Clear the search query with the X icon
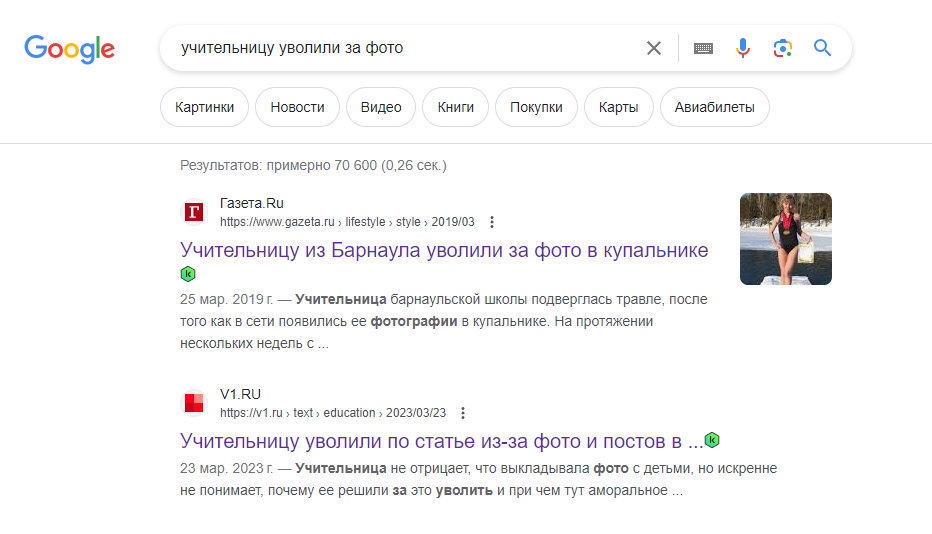The height and width of the screenshot is (534, 932). pyautogui.click(x=654, y=48)
